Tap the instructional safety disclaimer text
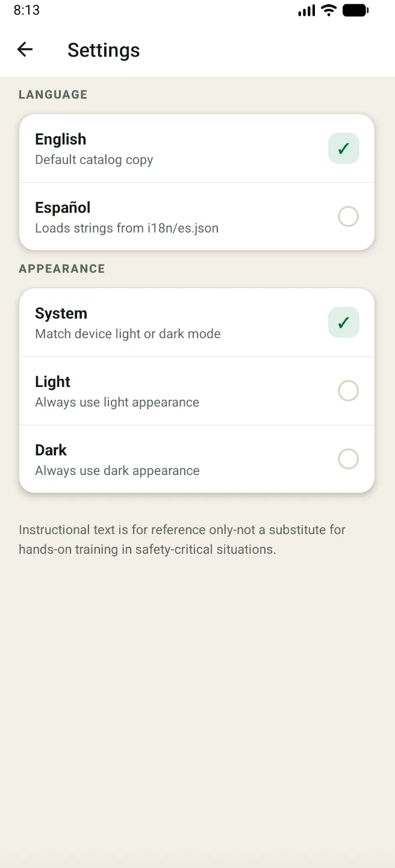395x868 pixels. pos(182,539)
